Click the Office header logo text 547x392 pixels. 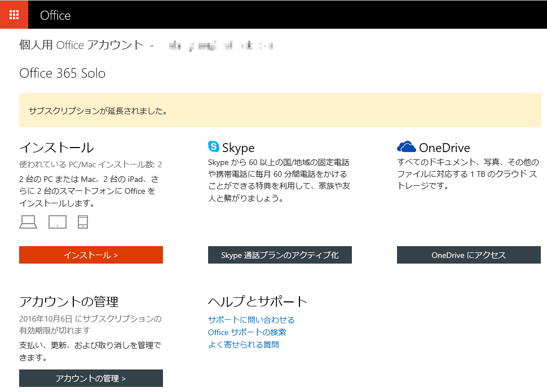tap(55, 15)
